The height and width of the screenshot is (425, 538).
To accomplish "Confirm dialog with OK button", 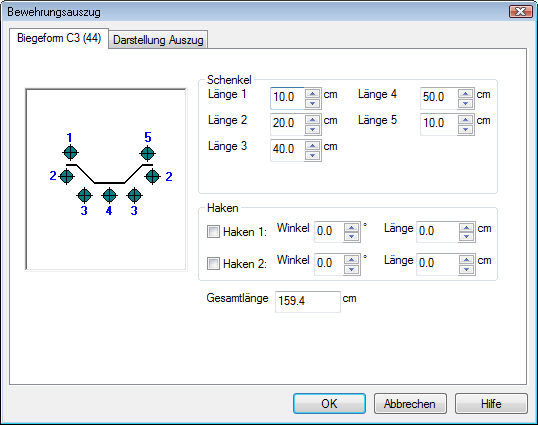I will 329,404.
